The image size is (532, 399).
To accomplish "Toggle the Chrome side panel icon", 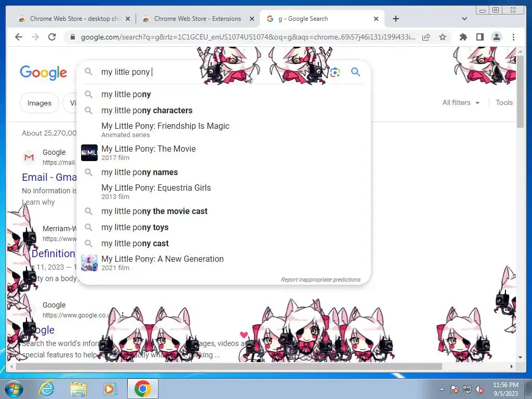I will pyautogui.click(x=480, y=37).
